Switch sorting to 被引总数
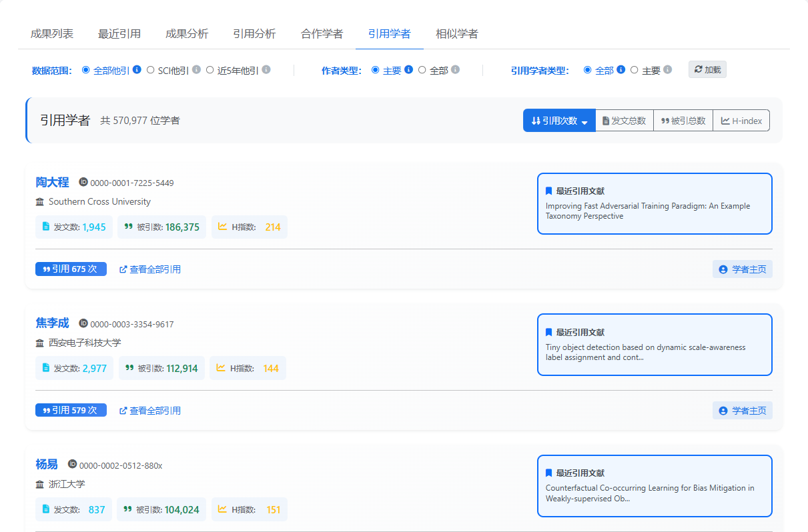Screen dimensions: 808x532 click(x=683, y=120)
